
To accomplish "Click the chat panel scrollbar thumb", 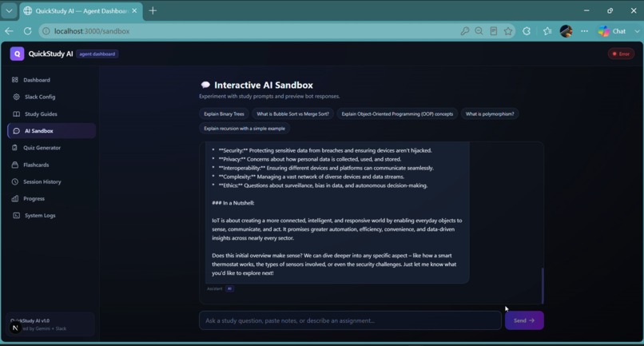I will pyautogui.click(x=543, y=285).
